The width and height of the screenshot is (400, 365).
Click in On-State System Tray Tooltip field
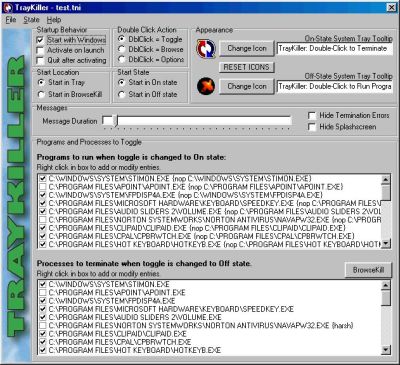tap(335, 49)
